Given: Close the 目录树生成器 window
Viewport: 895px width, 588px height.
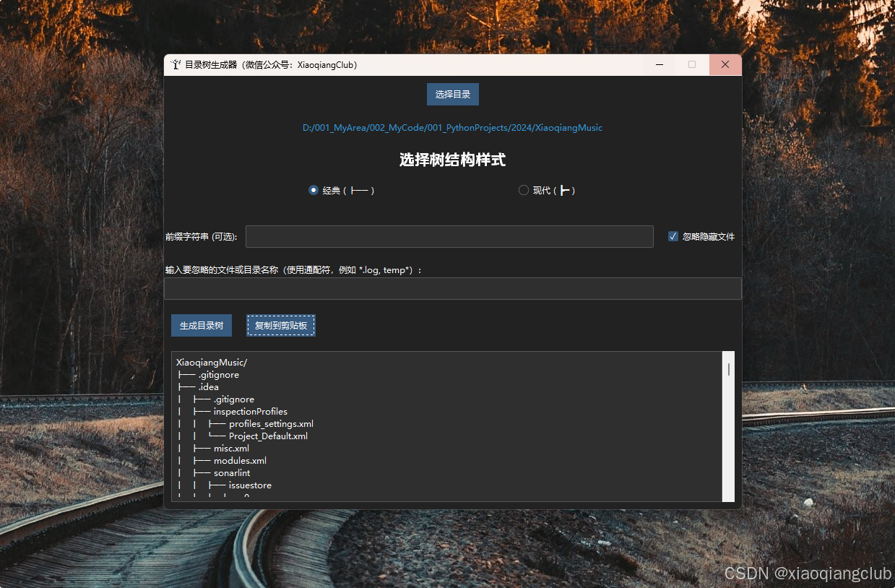Looking at the screenshot, I should tap(725, 64).
